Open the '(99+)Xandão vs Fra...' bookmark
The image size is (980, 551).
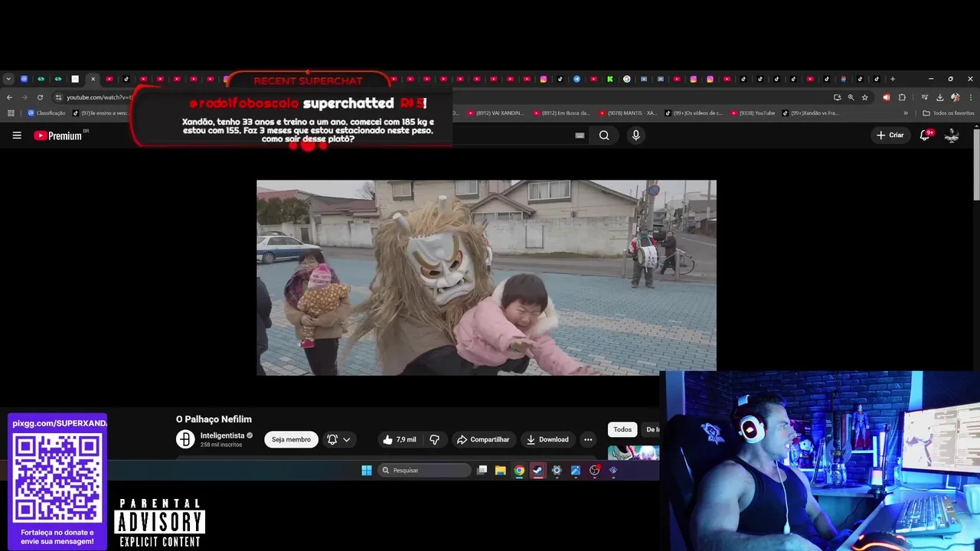coord(811,113)
